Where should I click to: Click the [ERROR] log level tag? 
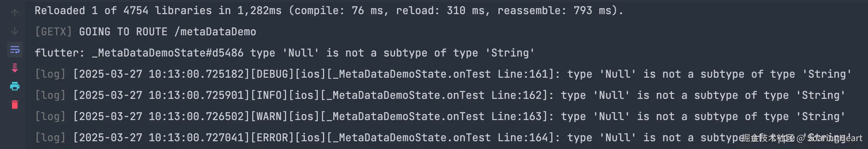click(x=272, y=138)
